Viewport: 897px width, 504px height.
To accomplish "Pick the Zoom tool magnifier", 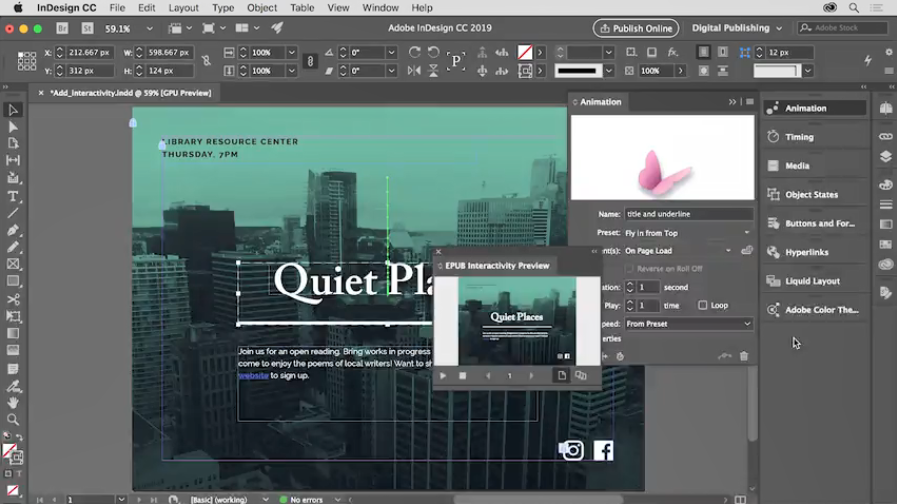I will (x=13, y=420).
